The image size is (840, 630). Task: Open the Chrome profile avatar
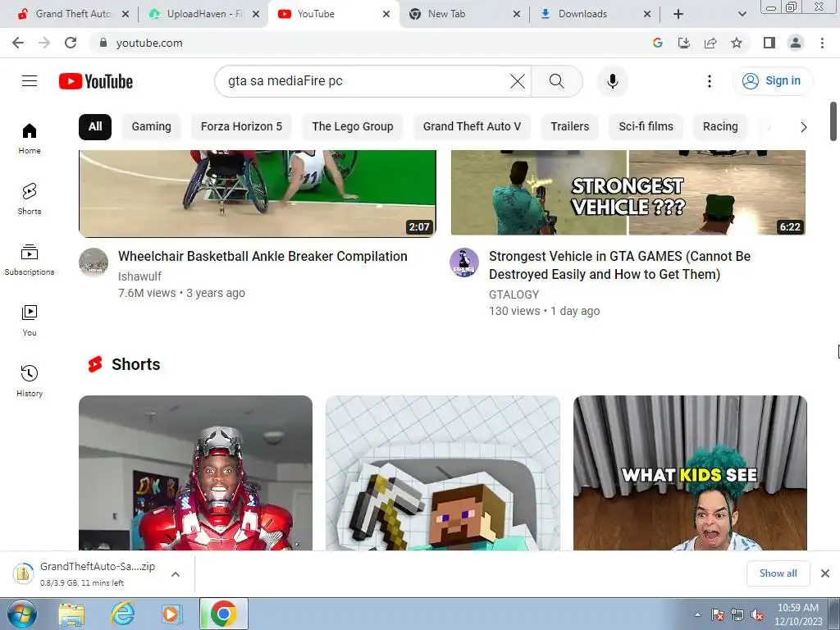[796, 43]
